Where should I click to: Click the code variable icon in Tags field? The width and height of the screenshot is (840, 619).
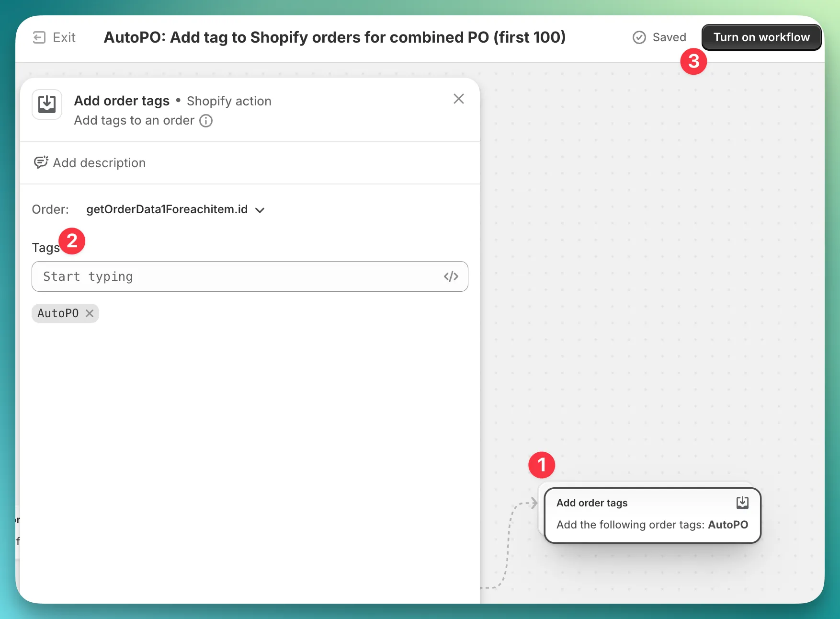(451, 276)
